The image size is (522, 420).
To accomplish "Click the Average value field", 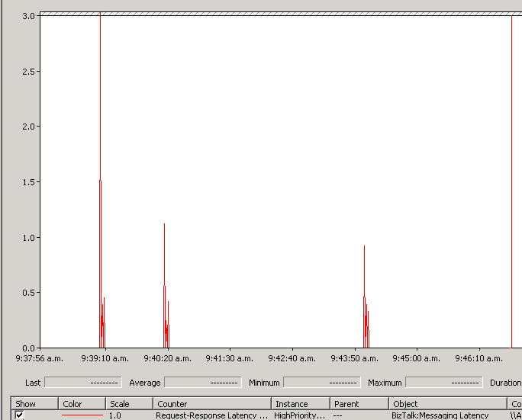I will coord(203,383).
